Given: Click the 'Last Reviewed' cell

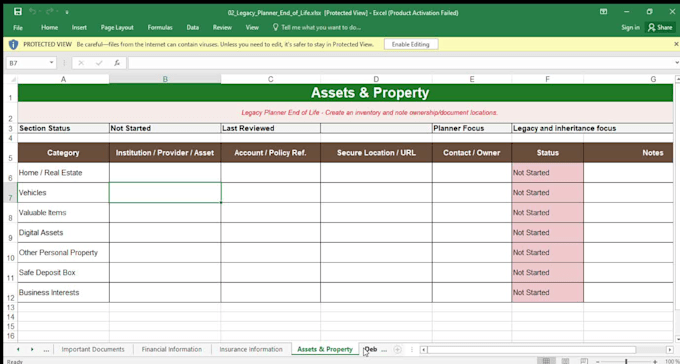Looking at the screenshot, I should [271, 128].
